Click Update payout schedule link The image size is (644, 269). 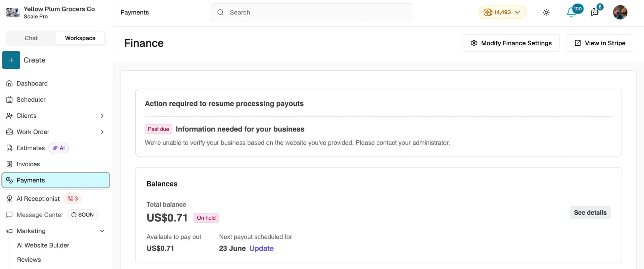tap(262, 249)
